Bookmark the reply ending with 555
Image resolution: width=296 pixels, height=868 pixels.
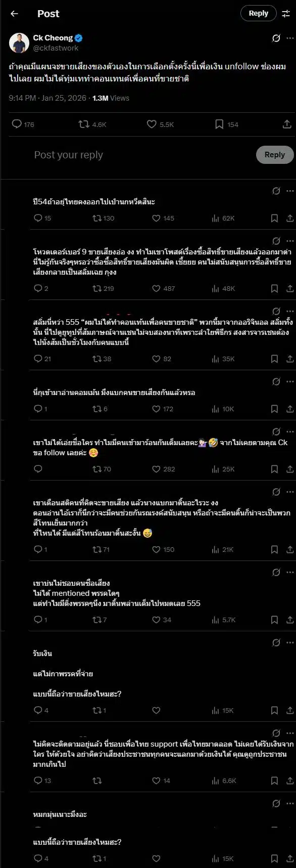[274, 620]
